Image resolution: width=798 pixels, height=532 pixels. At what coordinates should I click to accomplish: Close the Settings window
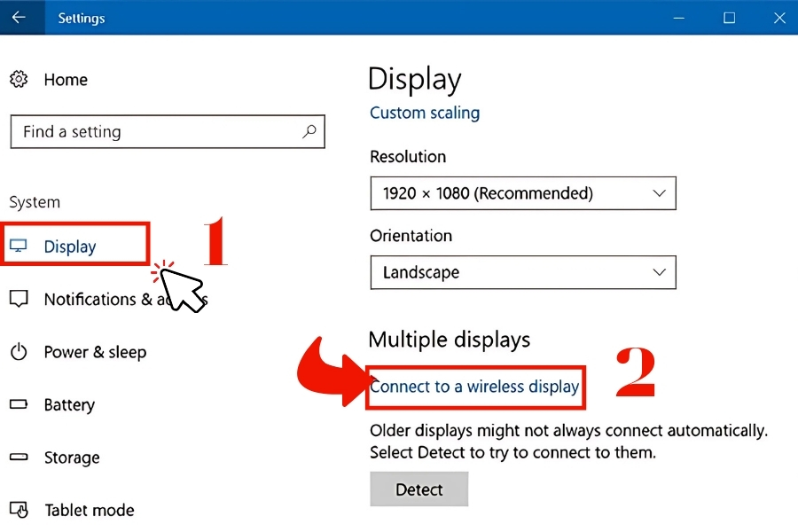[x=778, y=18]
